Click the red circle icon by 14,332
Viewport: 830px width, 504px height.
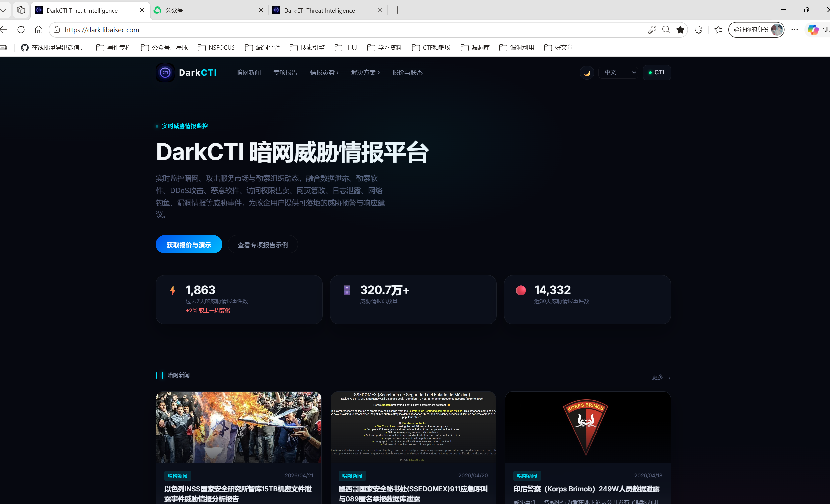click(521, 290)
